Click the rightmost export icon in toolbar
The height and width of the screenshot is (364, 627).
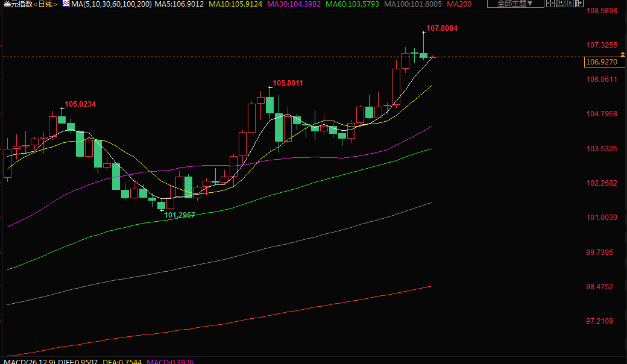[578, 4]
